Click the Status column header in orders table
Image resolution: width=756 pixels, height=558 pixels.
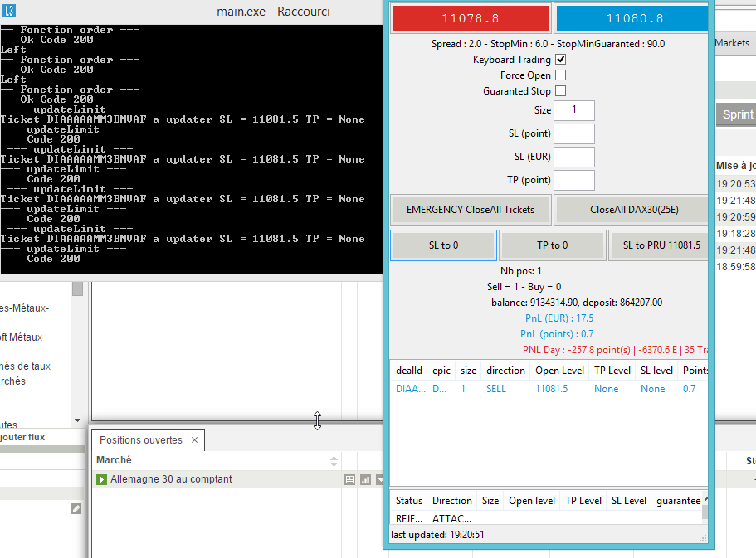click(x=409, y=501)
